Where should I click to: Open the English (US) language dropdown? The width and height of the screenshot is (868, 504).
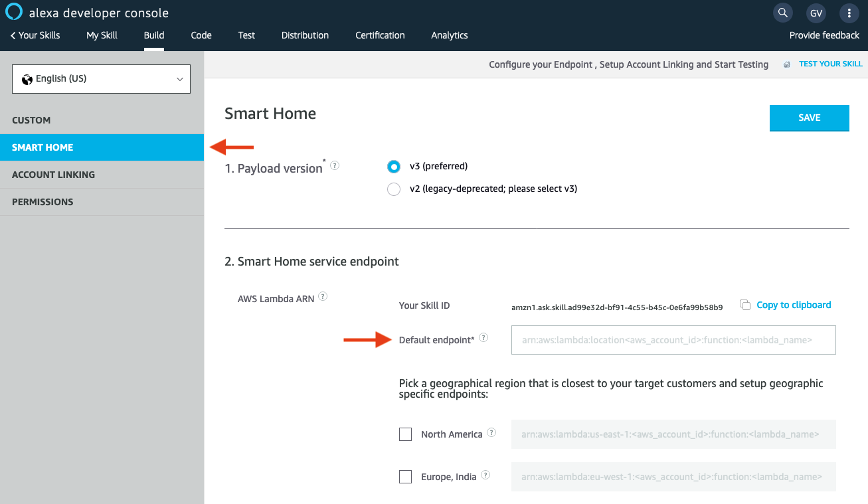click(x=101, y=79)
